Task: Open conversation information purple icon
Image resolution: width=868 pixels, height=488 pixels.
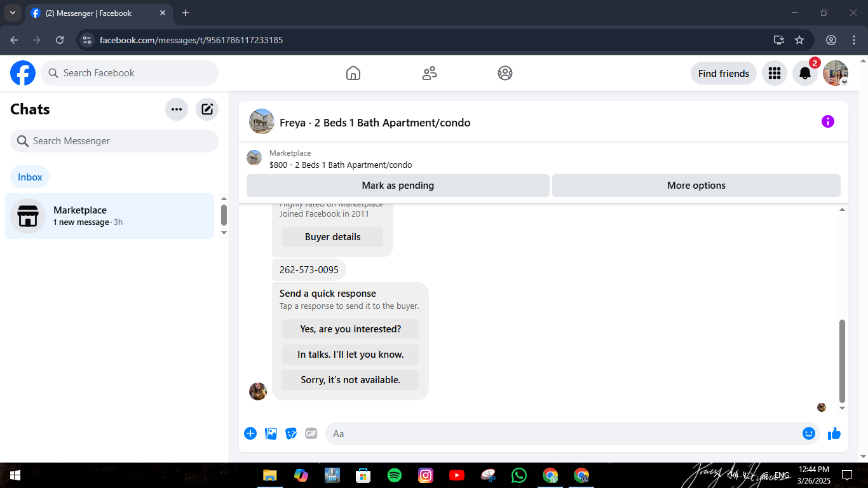Action: [x=828, y=121]
